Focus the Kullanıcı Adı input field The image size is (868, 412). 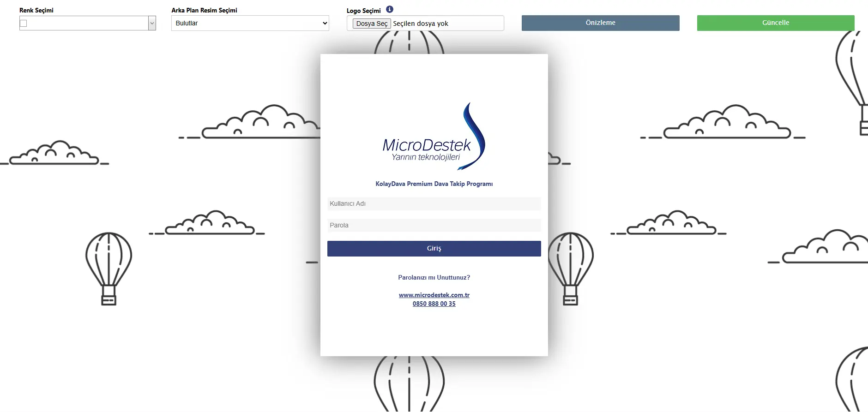pyautogui.click(x=434, y=203)
